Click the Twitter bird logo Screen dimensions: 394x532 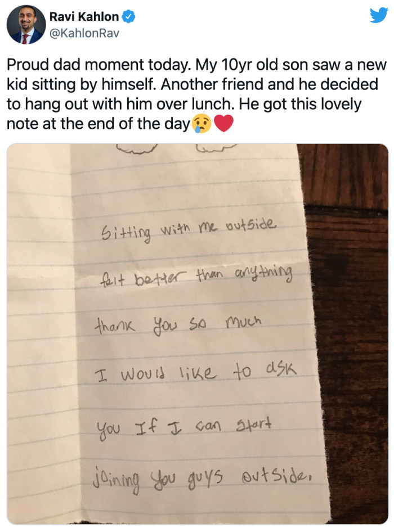(x=379, y=15)
